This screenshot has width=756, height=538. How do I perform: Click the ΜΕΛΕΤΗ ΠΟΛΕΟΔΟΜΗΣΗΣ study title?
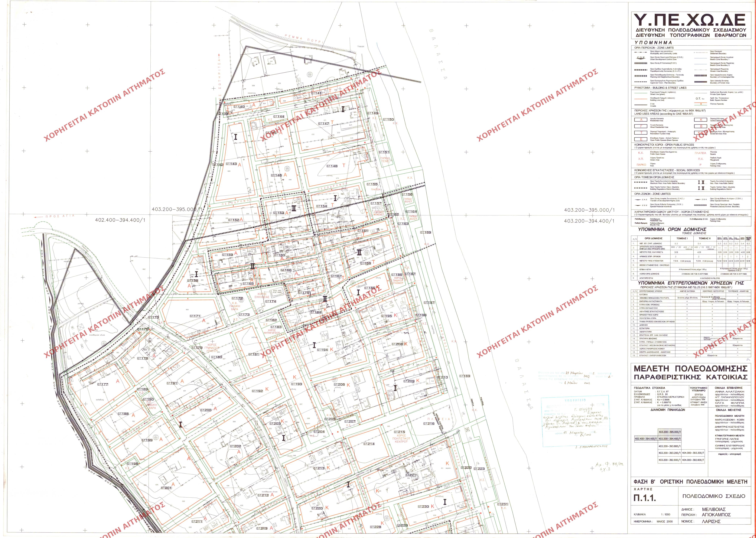(x=691, y=369)
